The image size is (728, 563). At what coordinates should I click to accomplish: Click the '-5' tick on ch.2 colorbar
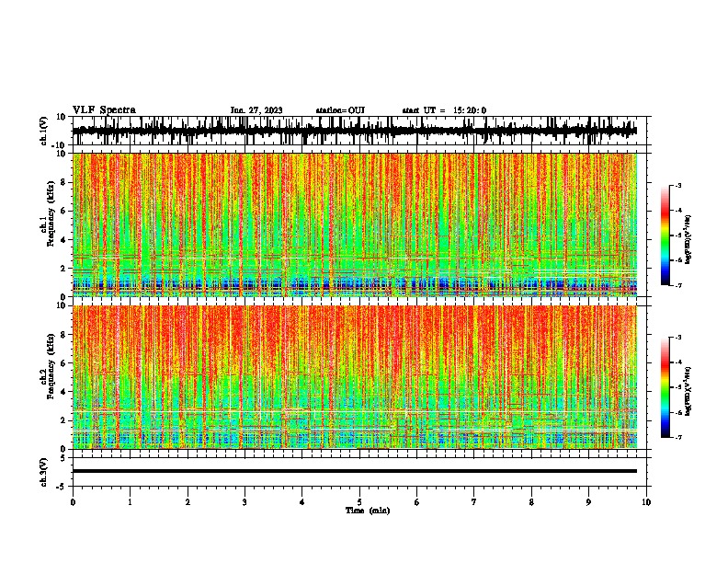click(x=677, y=387)
